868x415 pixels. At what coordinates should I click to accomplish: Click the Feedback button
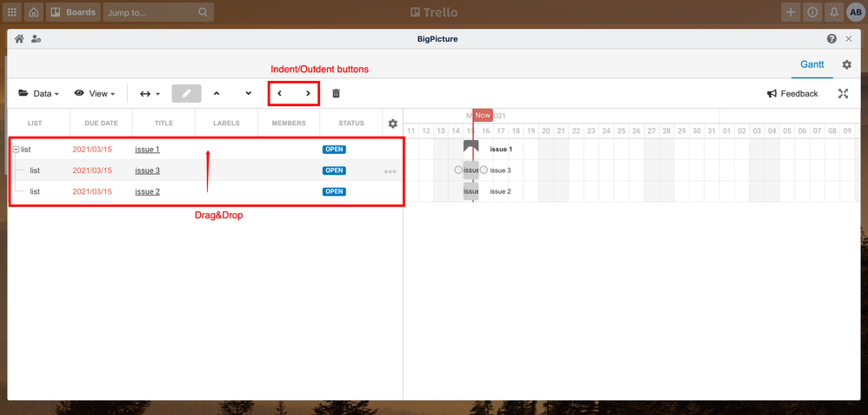point(792,94)
